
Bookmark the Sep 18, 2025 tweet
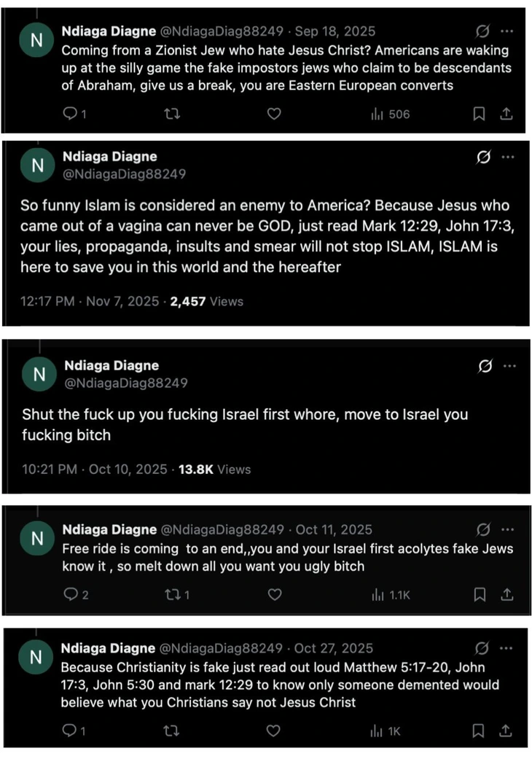[480, 114]
